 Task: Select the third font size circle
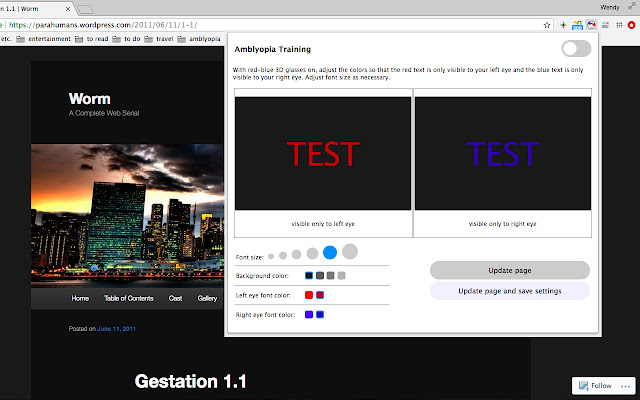(x=296, y=255)
